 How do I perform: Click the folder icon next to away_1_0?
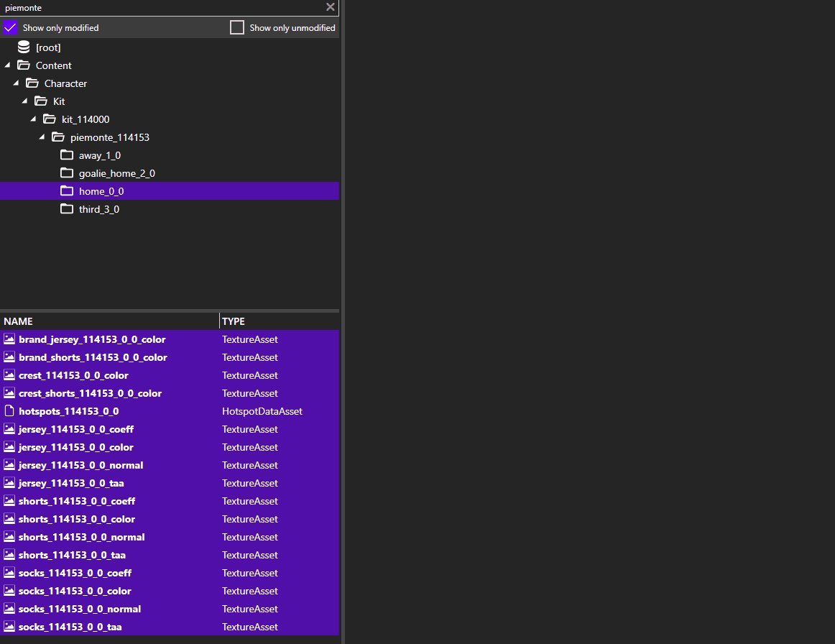coord(67,155)
